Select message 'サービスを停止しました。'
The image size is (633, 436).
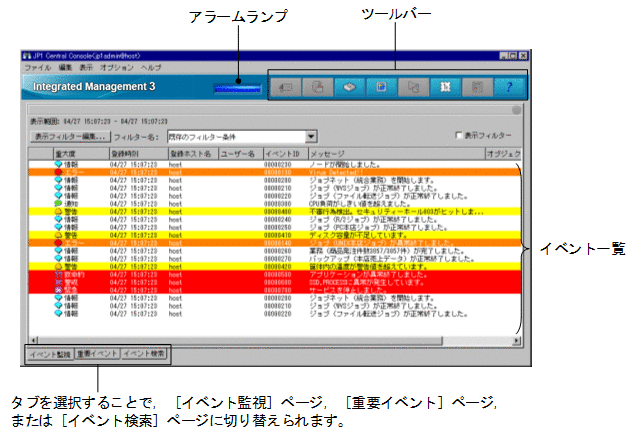point(348,290)
